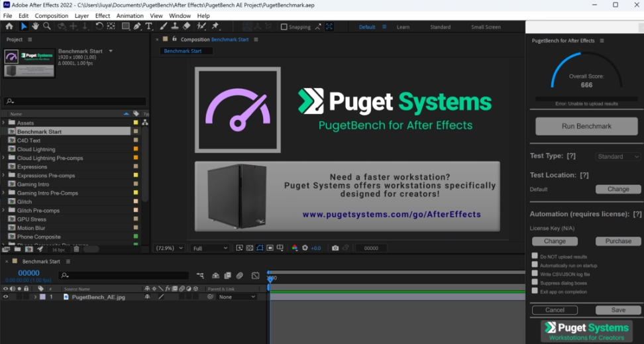Take a snapshot with camera icon
This screenshot has width=644, height=344.
pyautogui.click(x=335, y=248)
